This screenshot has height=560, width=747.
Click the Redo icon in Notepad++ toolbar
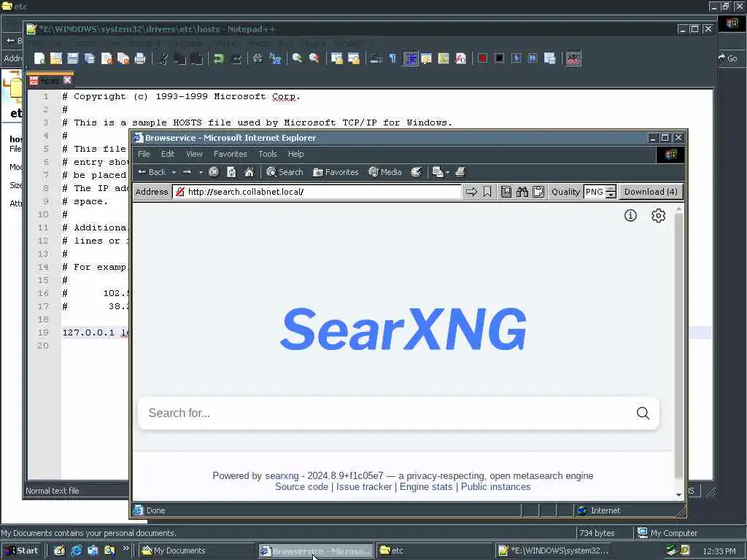[x=236, y=58]
